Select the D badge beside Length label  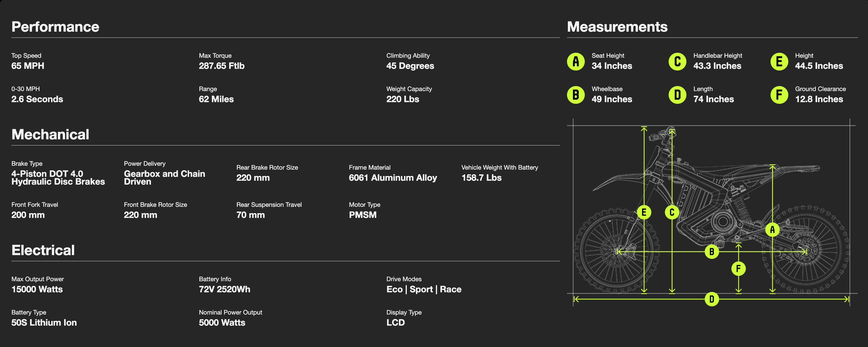[x=677, y=95]
